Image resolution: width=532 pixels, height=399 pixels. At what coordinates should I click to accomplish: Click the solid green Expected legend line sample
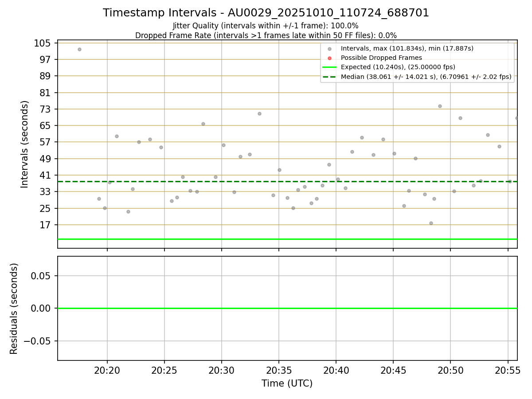click(329, 67)
